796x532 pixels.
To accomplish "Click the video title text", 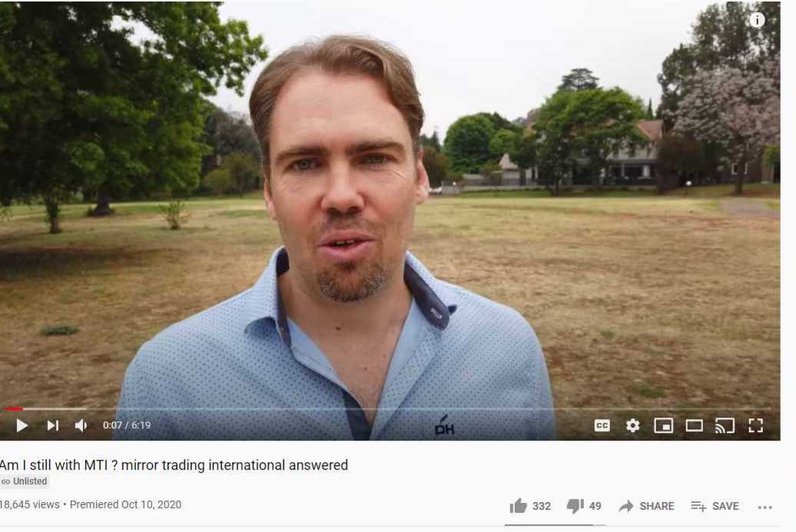I will coord(174,464).
